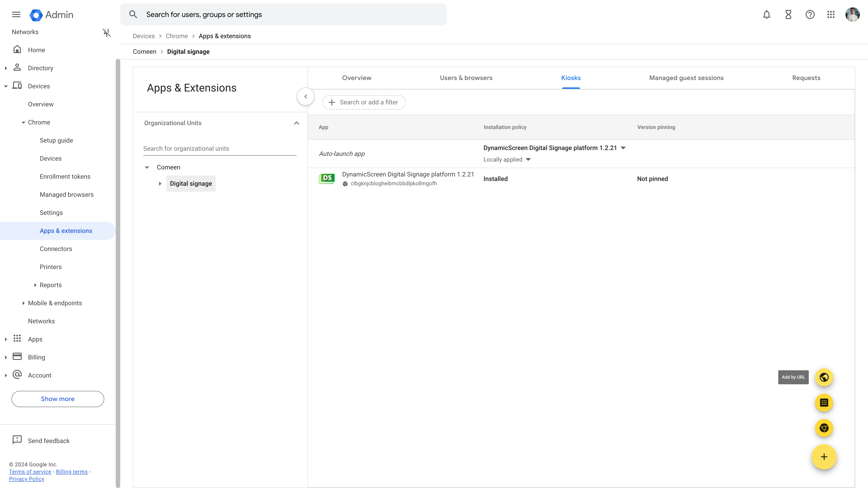Click the DynamicScreen DS app icon

[327, 178]
